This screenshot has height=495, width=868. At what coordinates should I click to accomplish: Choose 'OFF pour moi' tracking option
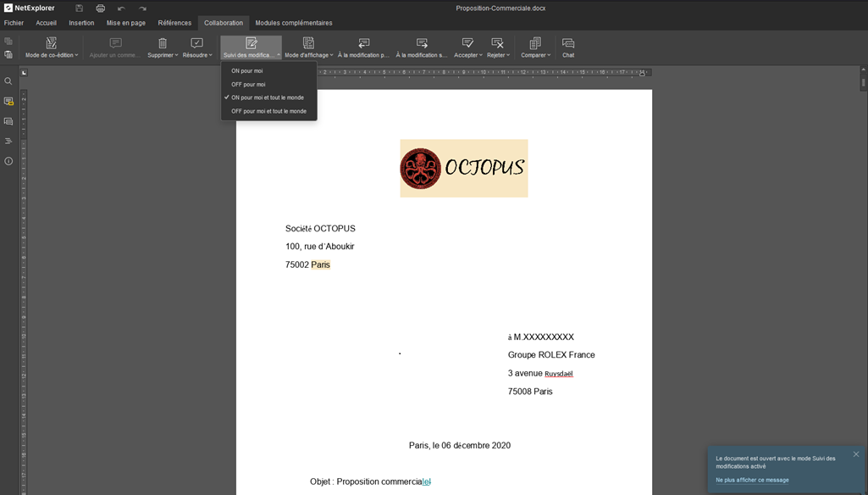pyautogui.click(x=248, y=84)
